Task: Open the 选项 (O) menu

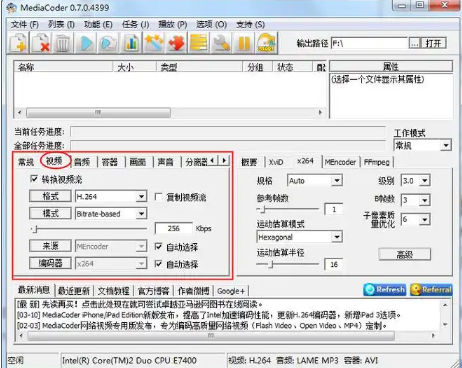Action: tap(211, 24)
